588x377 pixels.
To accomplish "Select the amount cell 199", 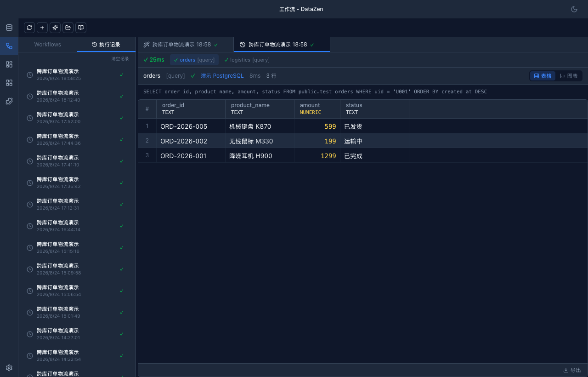I will (x=317, y=141).
